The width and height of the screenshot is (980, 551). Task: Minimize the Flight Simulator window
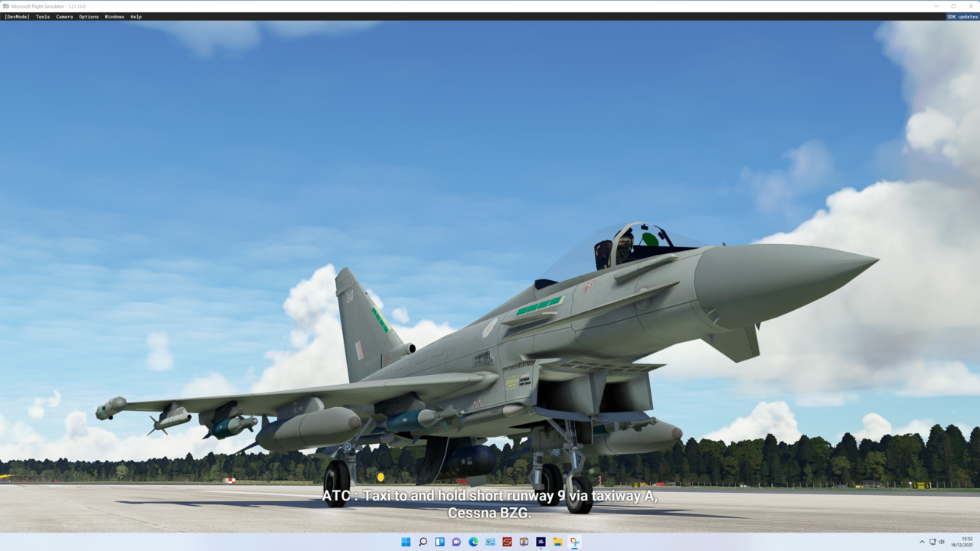pyautogui.click(x=936, y=6)
